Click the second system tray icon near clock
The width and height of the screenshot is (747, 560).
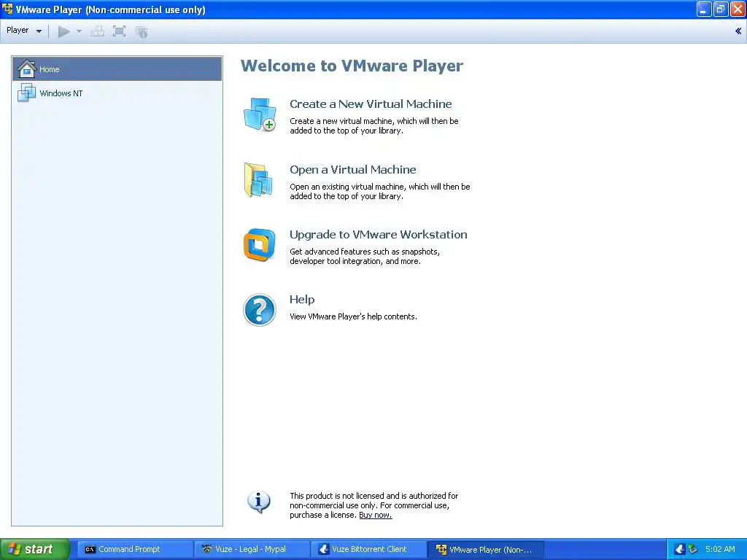[x=693, y=549]
